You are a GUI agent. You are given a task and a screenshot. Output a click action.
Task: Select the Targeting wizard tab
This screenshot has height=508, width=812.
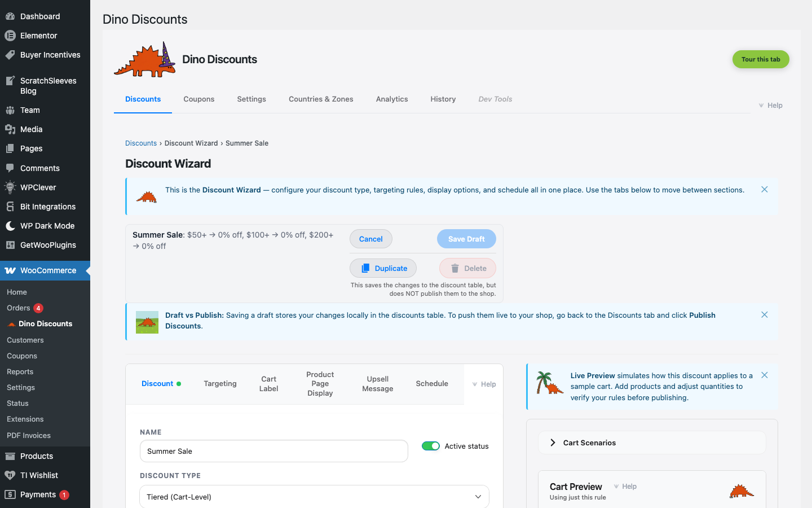(220, 384)
